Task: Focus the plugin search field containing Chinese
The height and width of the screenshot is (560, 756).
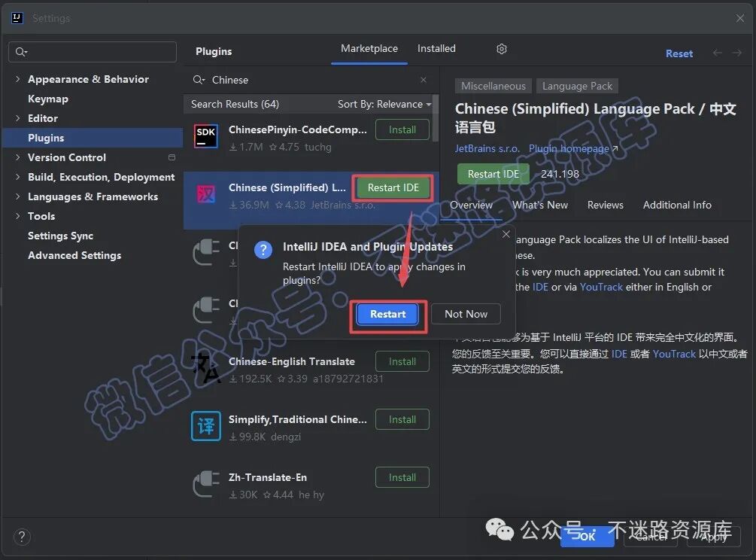Action: [x=311, y=80]
